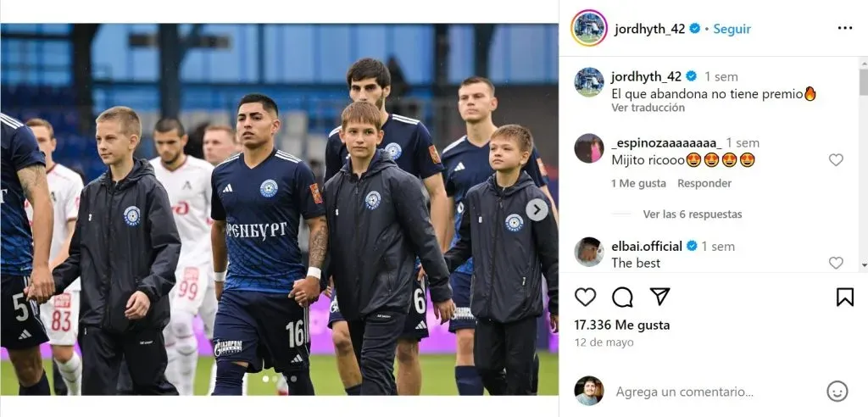Viewport: 868px width, 417px height.
Task: Like the elbai.official comment heart
Action: 836,263
